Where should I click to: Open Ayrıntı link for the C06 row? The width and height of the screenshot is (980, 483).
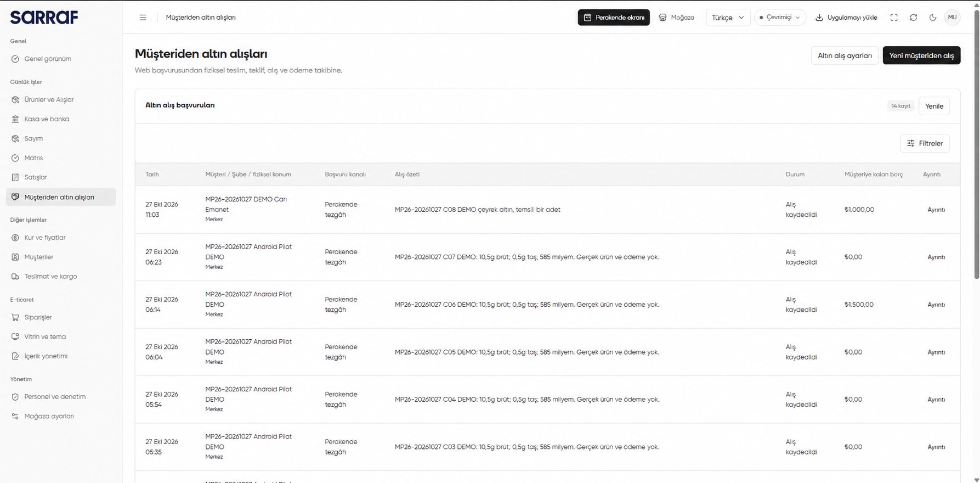point(936,305)
